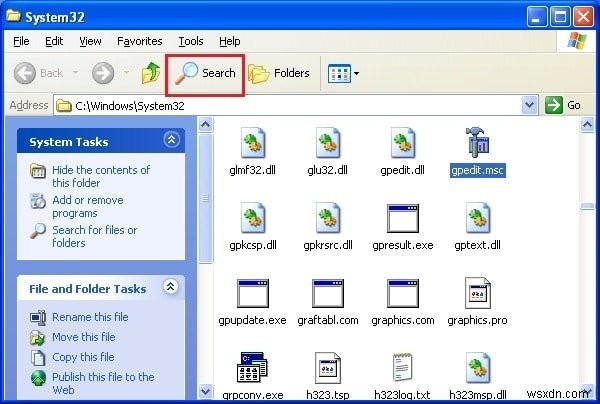
Task: Click the gpupdate.exe file name label
Action: (252, 320)
